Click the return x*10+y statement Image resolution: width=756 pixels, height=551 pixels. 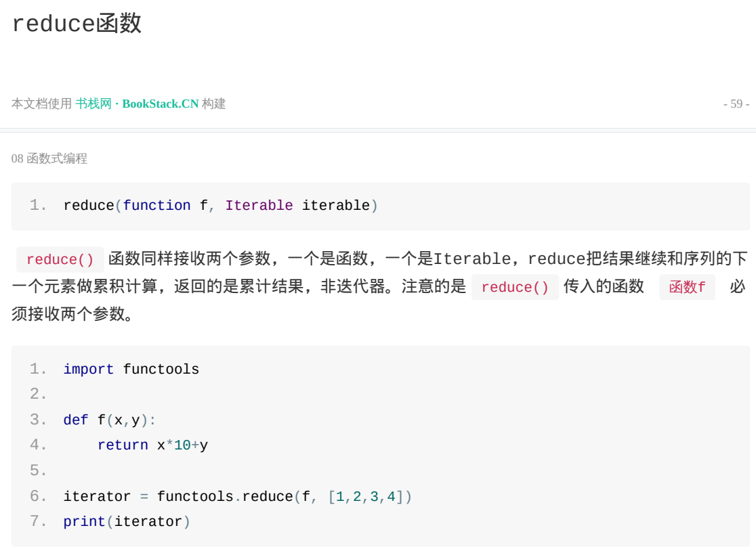pyautogui.click(x=152, y=445)
